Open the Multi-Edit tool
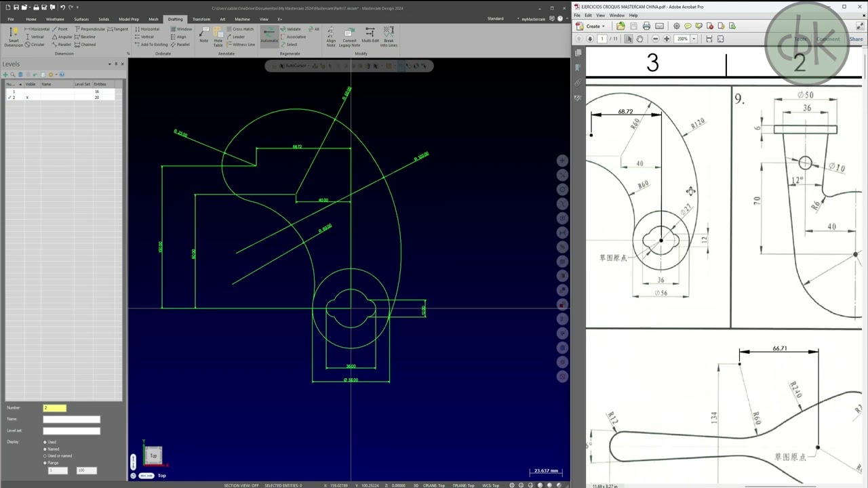The width and height of the screenshot is (868, 488). pyautogui.click(x=370, y=36)
